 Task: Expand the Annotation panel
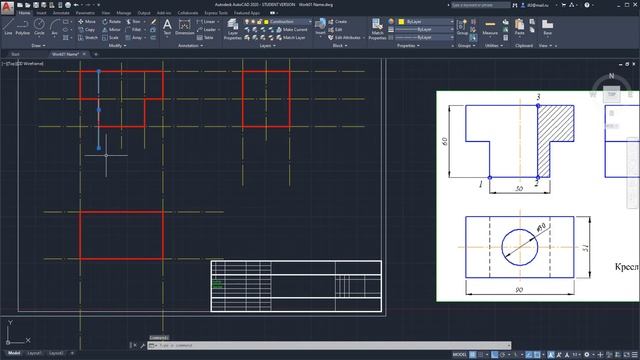click(191, 46)
